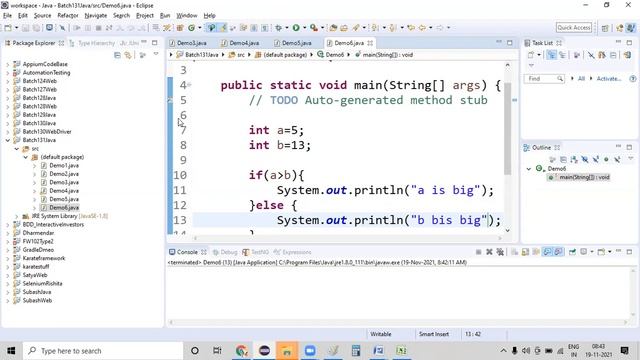
Task: Collapse the Batch131Java project node
Action: click(8, 140)
